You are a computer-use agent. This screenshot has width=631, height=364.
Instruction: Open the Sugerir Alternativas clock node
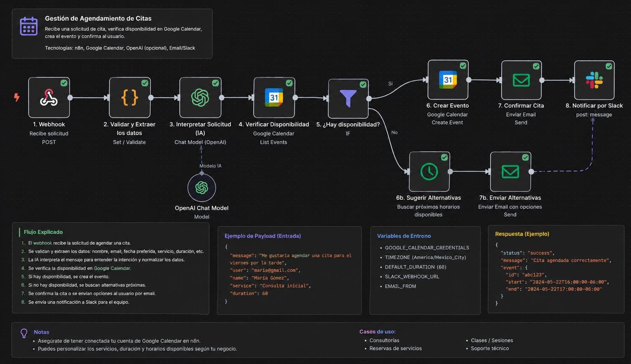tap(429, 171)
